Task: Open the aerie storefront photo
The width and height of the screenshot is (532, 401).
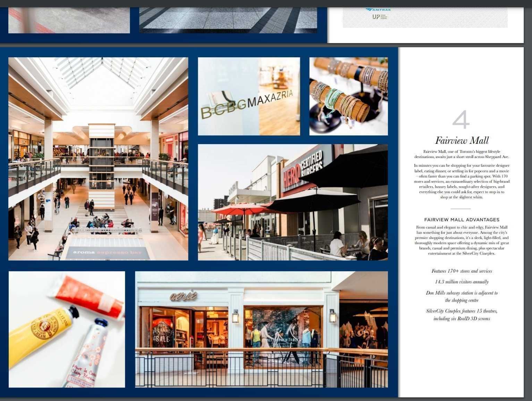Action: click(x=261, y=329)
